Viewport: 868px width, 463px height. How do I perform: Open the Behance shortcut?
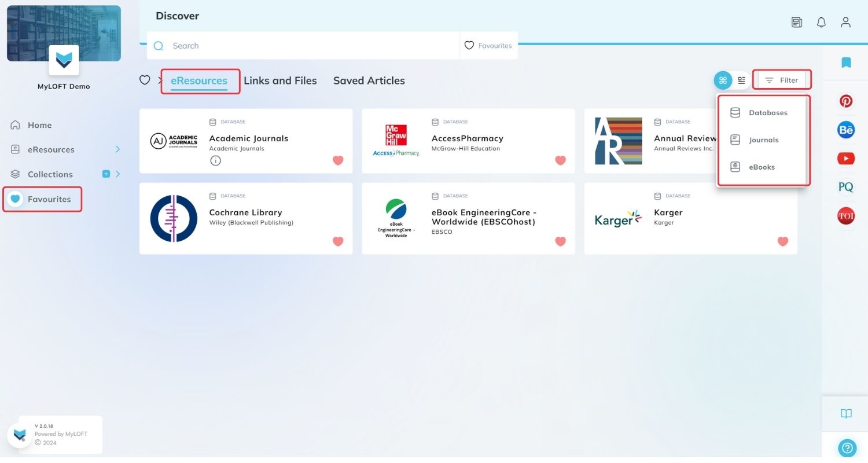pyautogui.click(x=846, y=130)
